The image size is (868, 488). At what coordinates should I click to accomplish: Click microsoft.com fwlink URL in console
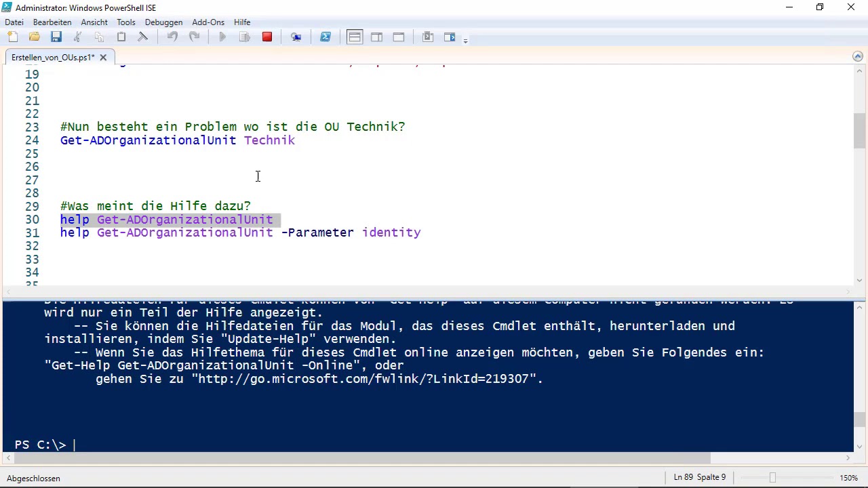pos(363,379)
